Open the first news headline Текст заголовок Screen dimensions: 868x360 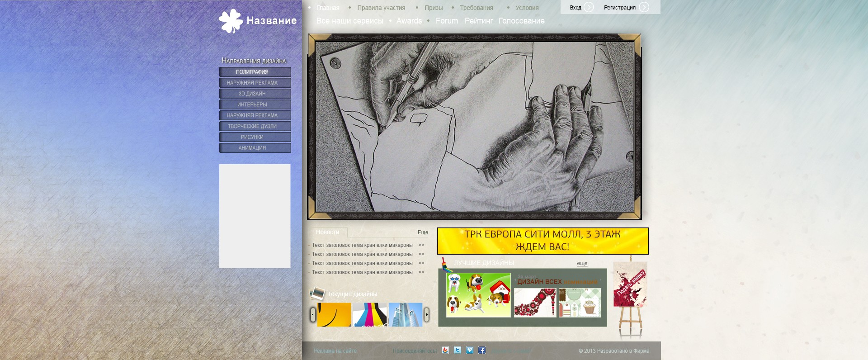[362, 245]
